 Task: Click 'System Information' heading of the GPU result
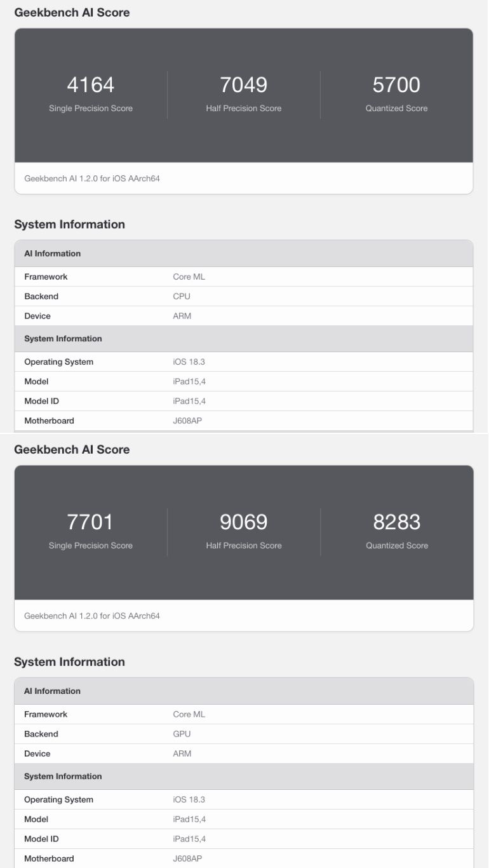click(x=69, y=661)
